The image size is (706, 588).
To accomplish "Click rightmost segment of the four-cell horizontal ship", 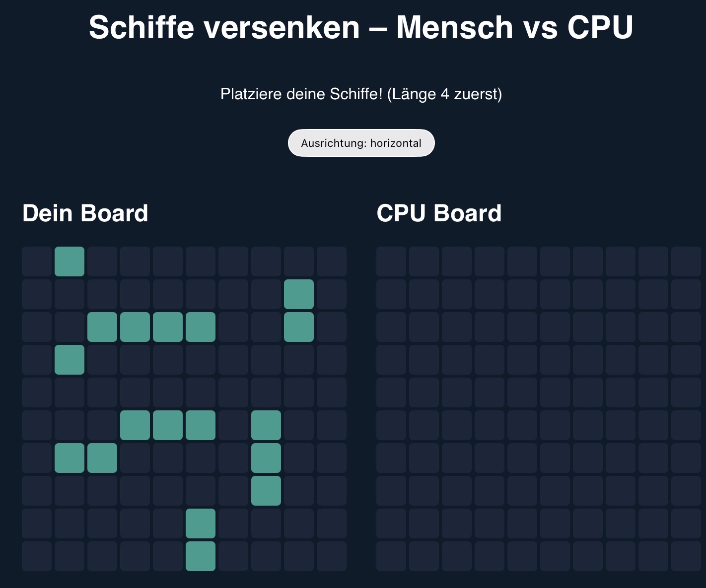I will click(x=201, y=327).
